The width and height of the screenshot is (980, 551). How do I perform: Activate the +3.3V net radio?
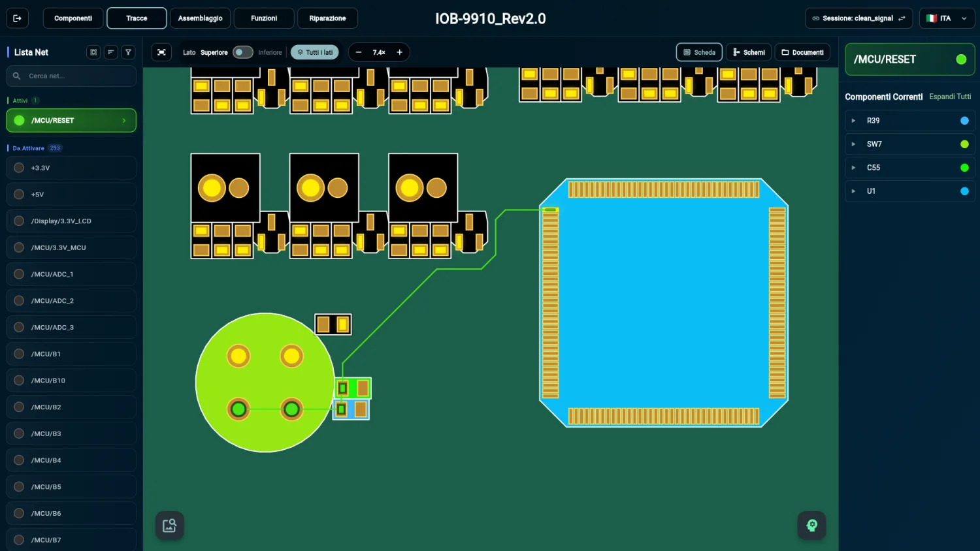[x=19, y=168]
